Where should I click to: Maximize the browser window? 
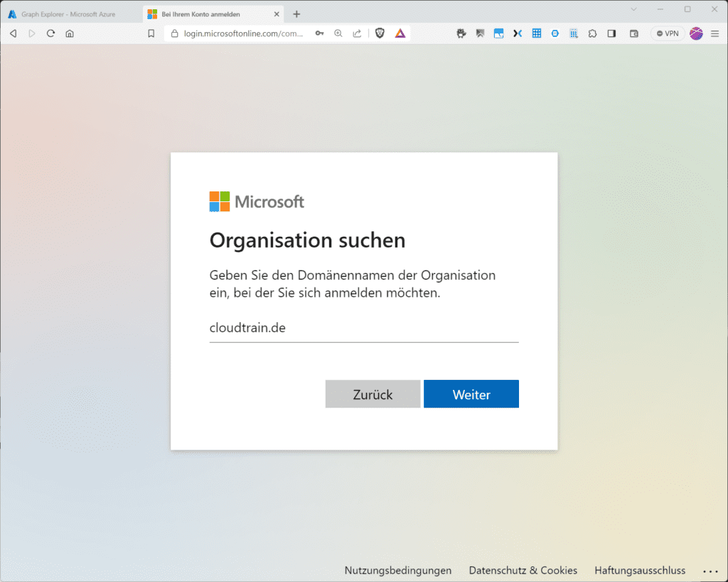pyautogui.click(x=687, y=9)
